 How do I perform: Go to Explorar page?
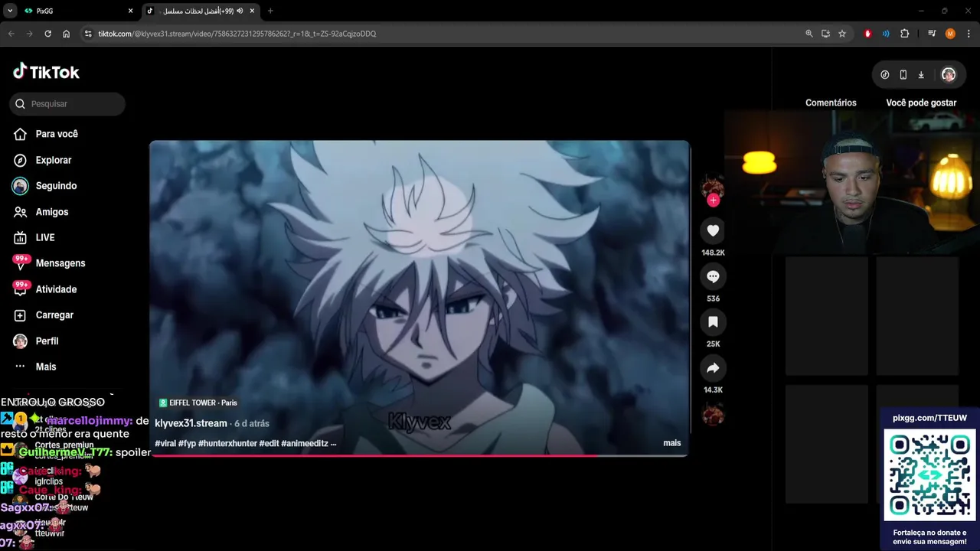coord(43,160)
